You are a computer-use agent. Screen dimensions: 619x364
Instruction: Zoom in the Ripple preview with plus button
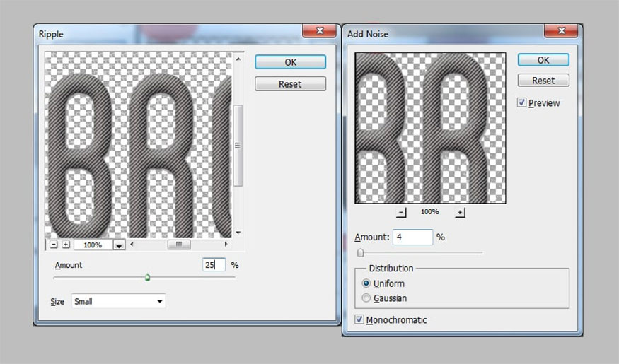click(x=66, y=245)
